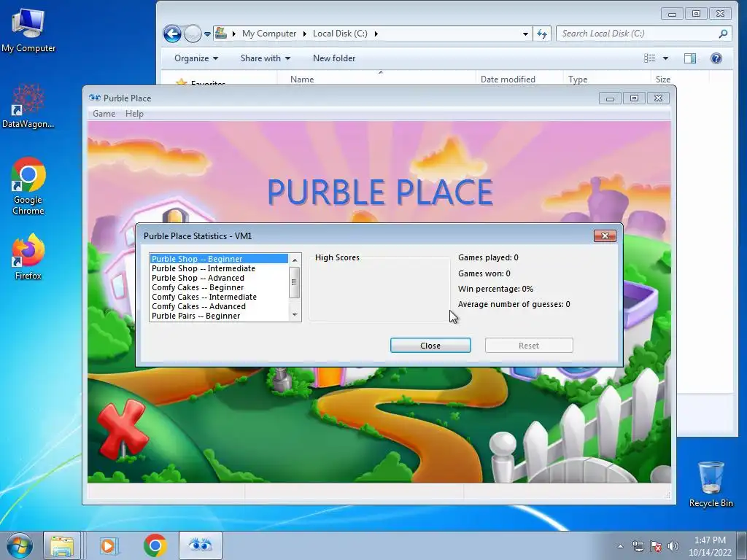Viewport: 747px width, 560px height.
Task: Show hidden tray icons arrow
Action: coord(620,546)
